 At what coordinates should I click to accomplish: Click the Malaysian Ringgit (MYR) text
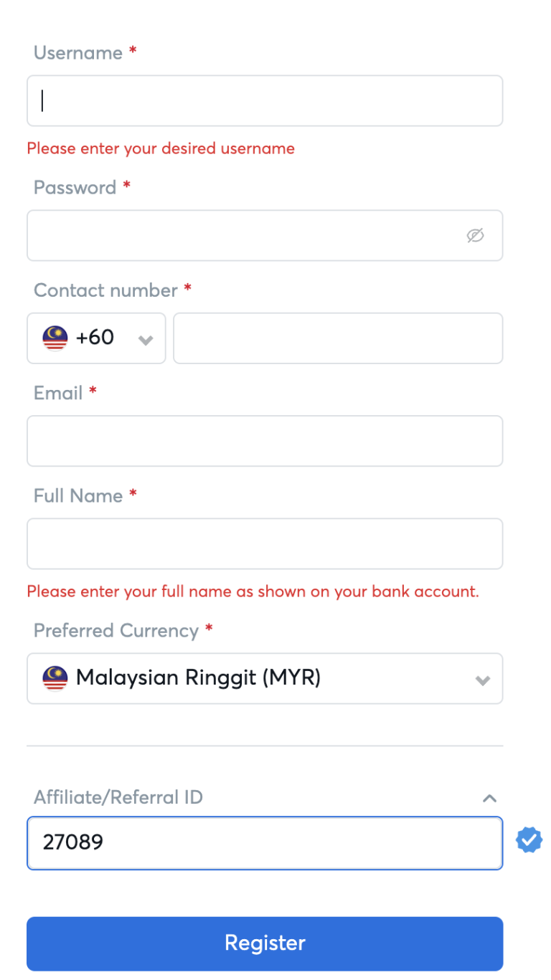198,677
